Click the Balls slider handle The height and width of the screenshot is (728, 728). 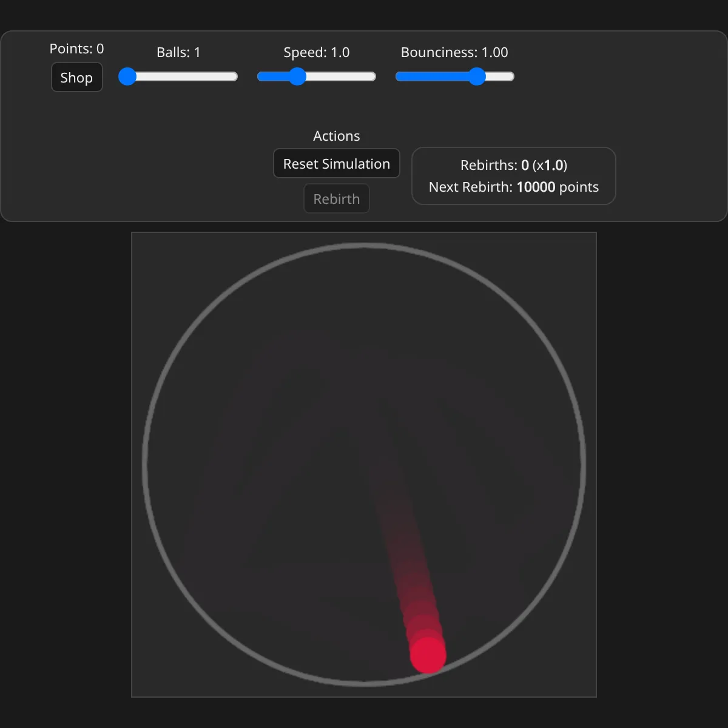(127, 76)
